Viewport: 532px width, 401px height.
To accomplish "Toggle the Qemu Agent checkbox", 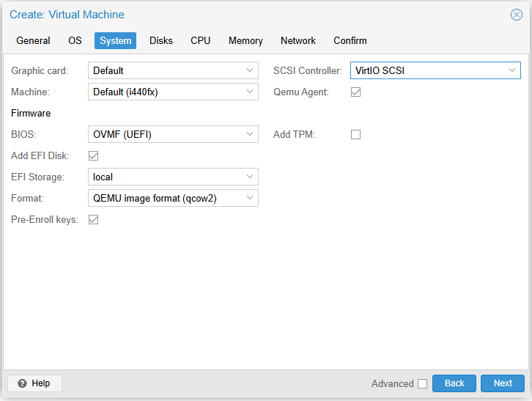I will point(355,92).
